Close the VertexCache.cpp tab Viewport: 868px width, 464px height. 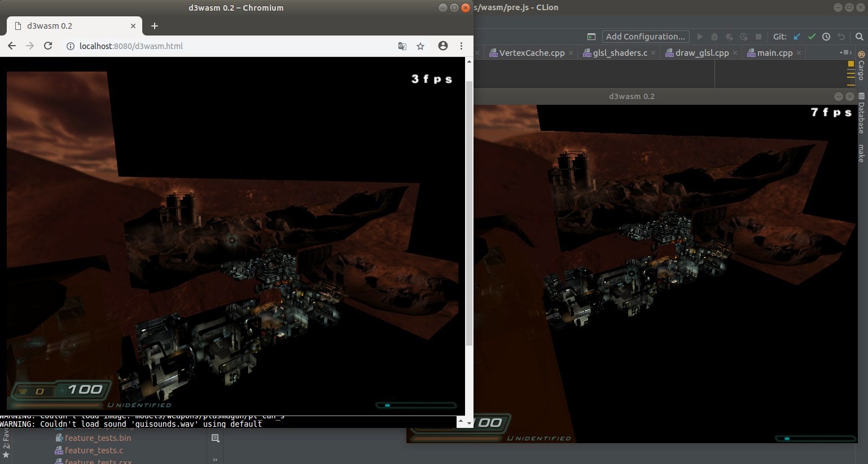click(571, 53)
